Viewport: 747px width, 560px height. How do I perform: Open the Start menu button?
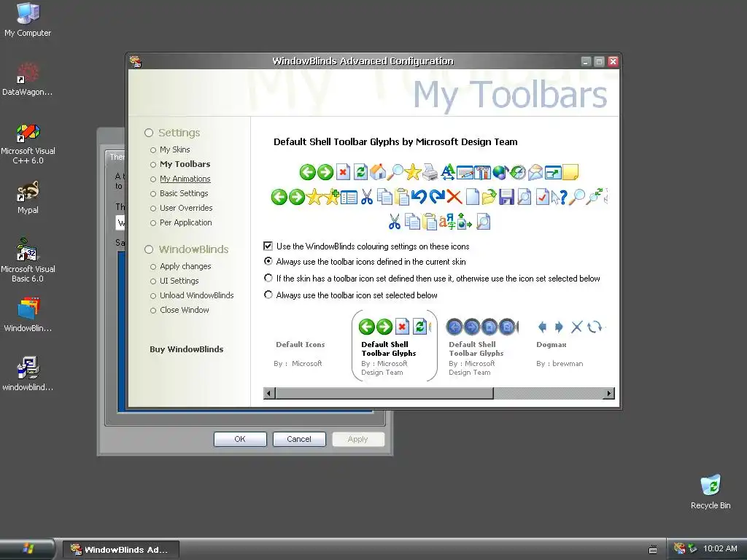tap(28, 549)
